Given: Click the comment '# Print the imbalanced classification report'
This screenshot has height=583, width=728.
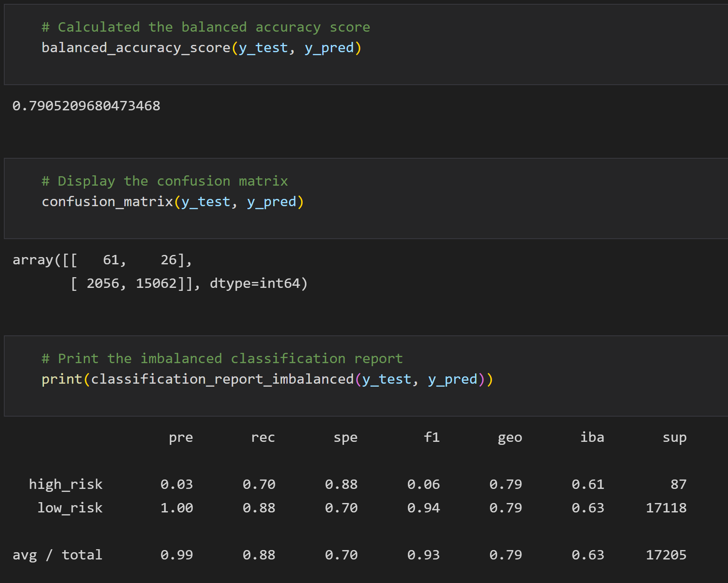Looking at the screenshot, I should point(222,358).
